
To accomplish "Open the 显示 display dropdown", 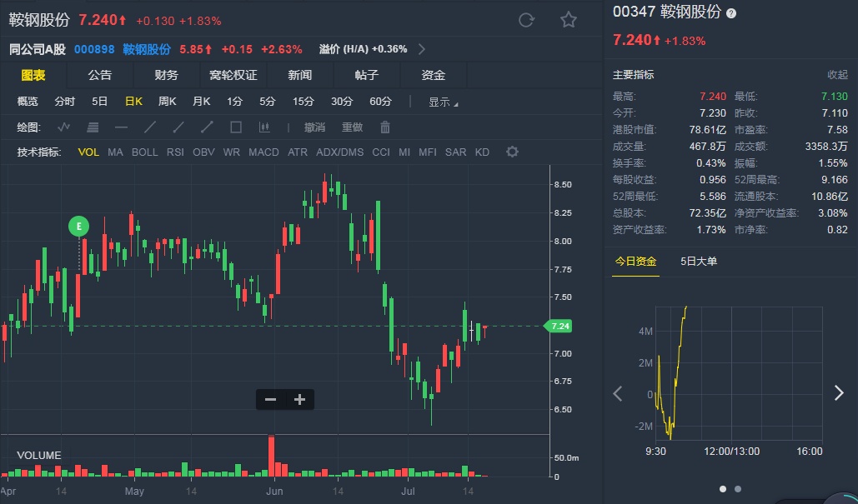I will coord(443,102).
